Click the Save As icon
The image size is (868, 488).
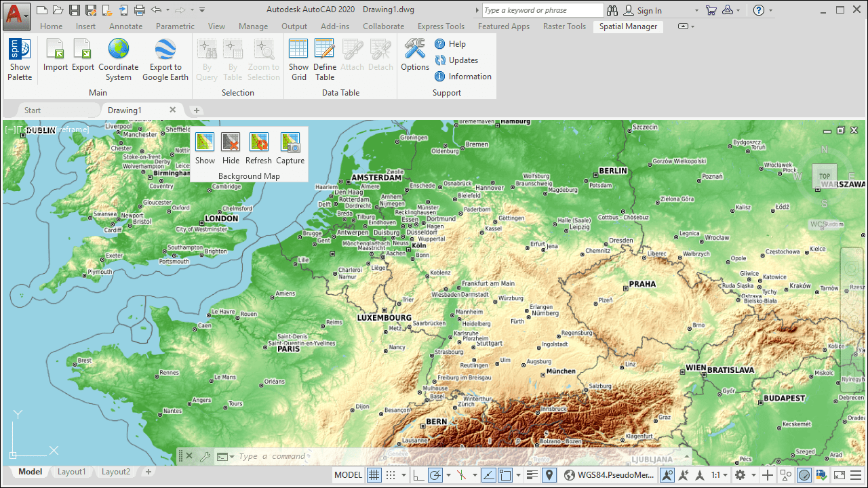click(91, 10)
